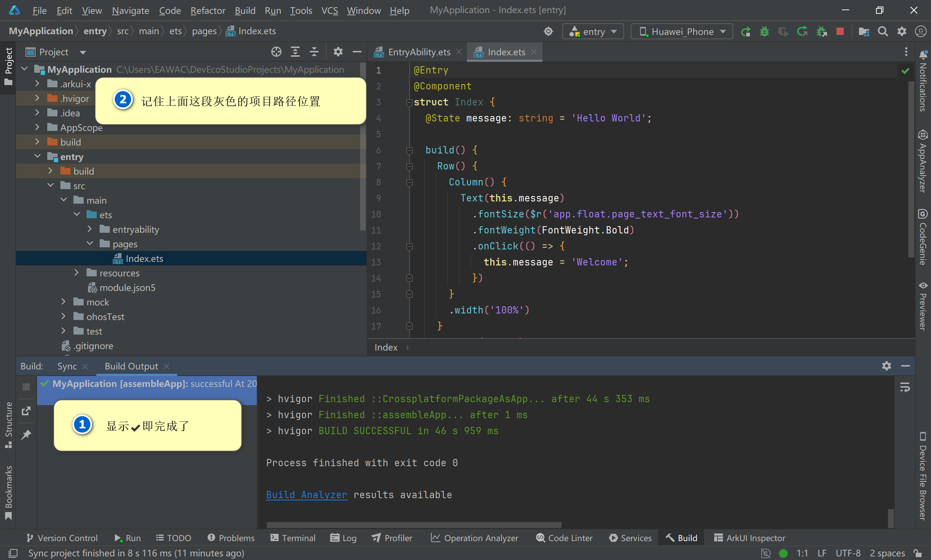931x560 pixels.
Task: Click the Search Everywhere magnifier icon
Action: point(882,31)
